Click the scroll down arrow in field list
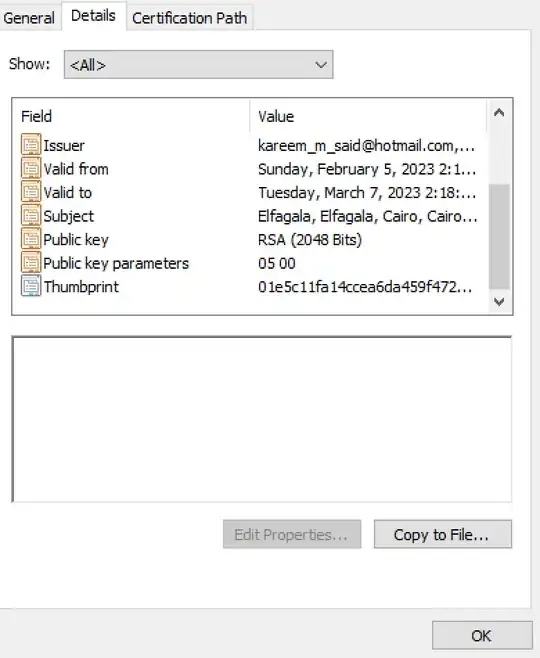Viewport: 540px width, 658px height. click(x=499, y=301)
